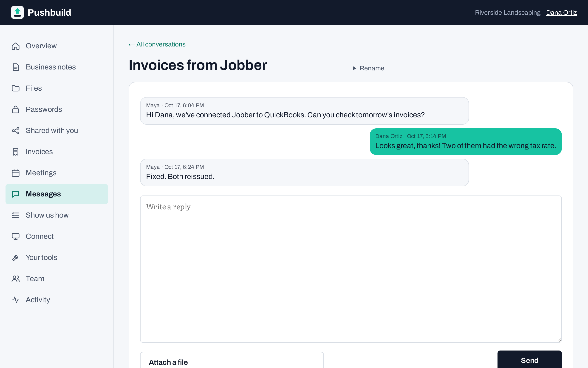
Task: Open the Show us how page
Action: pyautogui.click(x=57, y=216)
